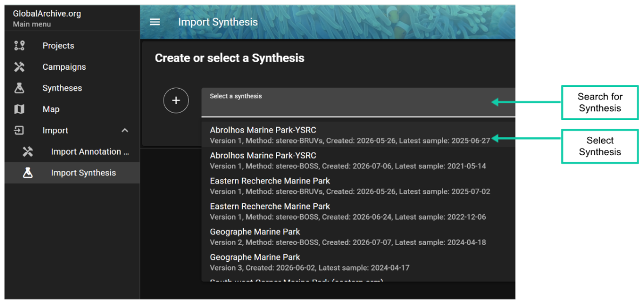Select Abrolhos Marine Park-YSRC stereo-BRUVs entry
Screen dimensions: 644x304
[x=358, y=135]
